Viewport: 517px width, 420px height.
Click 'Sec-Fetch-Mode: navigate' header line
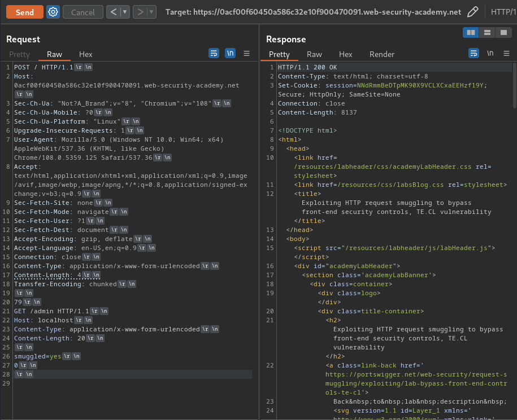point(62,212)
